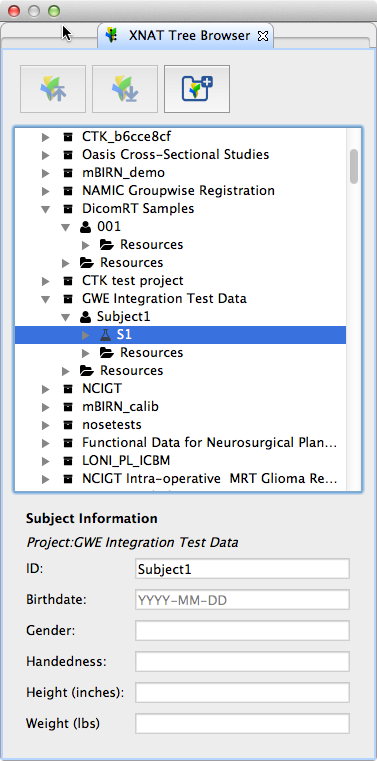The height and width of the screenshot is (761, 377).
Task: Expand the S1 experiment node
Action: 86,335
